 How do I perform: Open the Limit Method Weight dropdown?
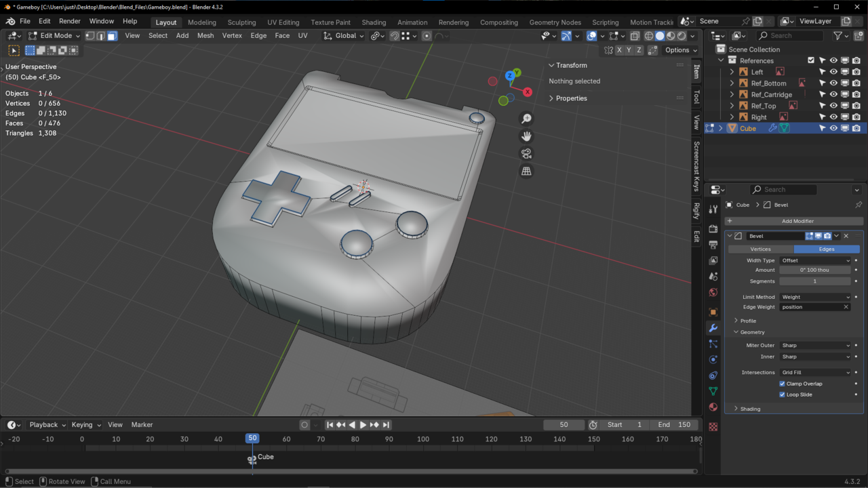[815, 297]
